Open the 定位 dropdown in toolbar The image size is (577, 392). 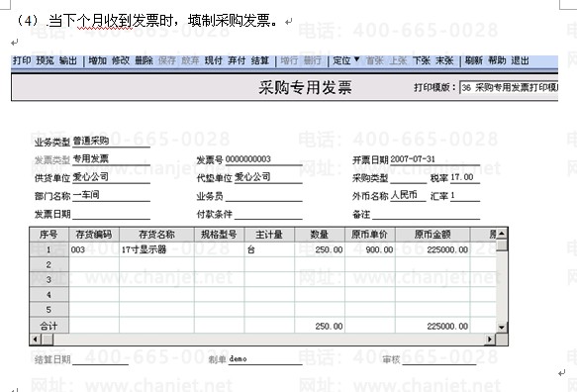tap(346, 60)
